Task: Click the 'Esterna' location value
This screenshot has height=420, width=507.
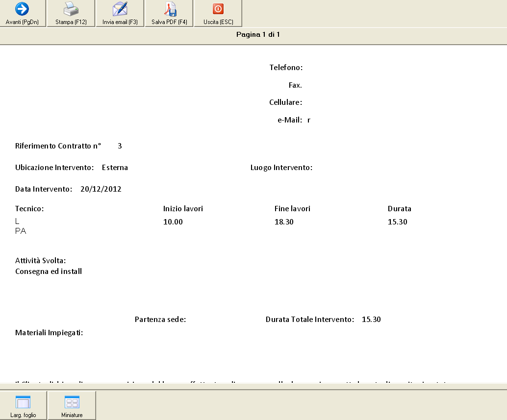Action: (115, 168)
